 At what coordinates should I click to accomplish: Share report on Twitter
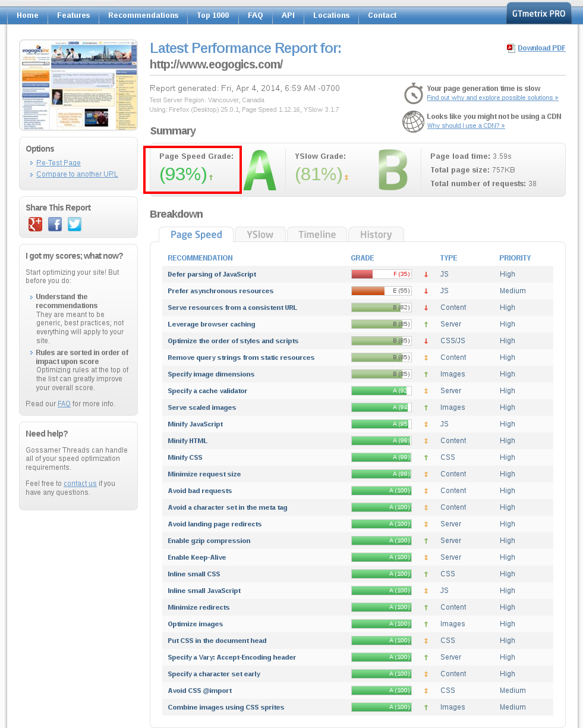tap(74, 224)
